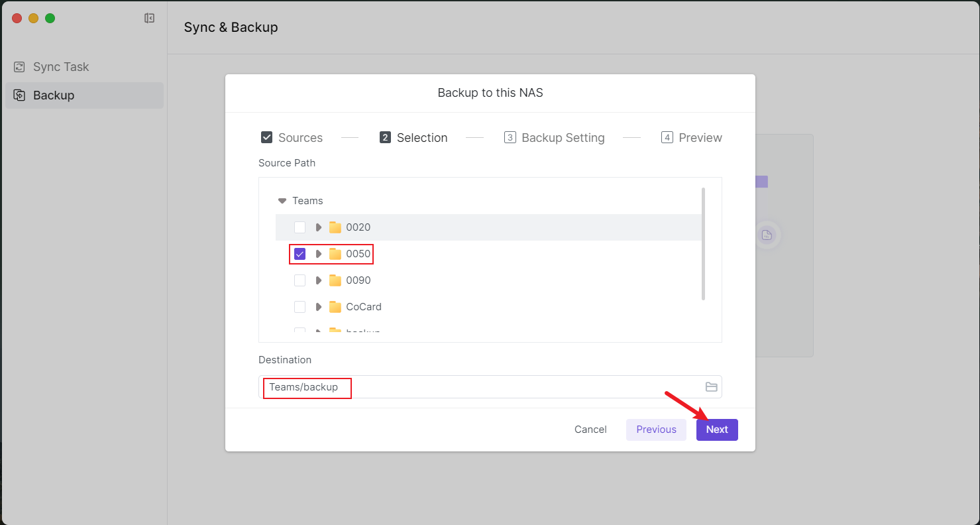
Task: Click the 0050 folder icon
Action: click(335, 254)
